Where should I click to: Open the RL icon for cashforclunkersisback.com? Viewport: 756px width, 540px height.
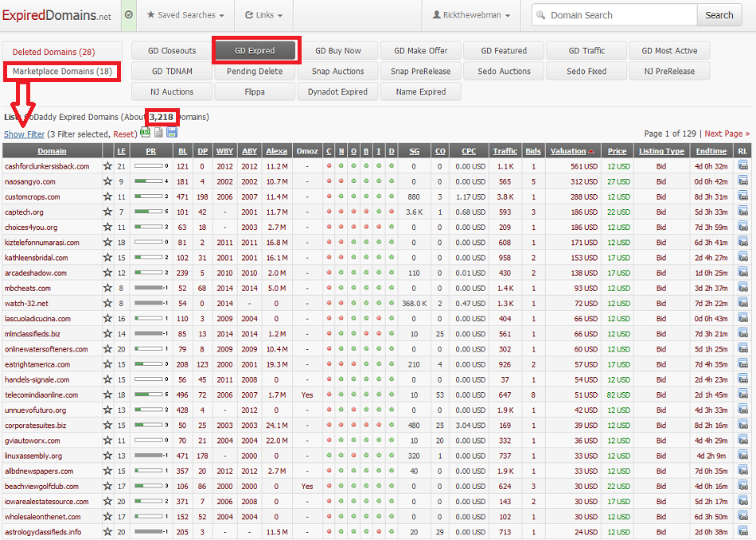(x=742, y=166)
